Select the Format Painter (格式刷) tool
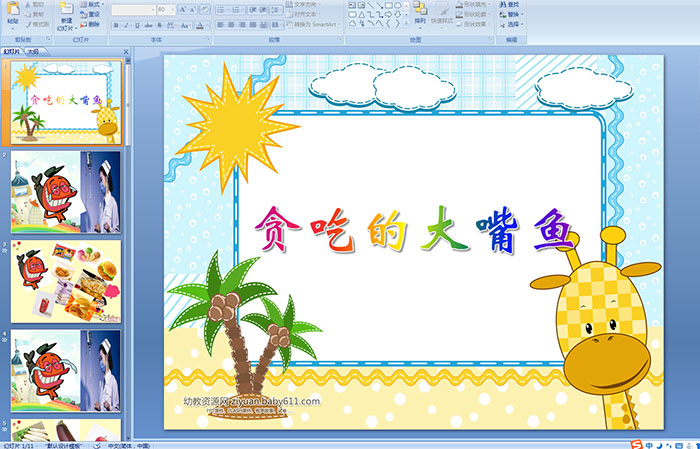700x449 pixels. coord(37,24)
